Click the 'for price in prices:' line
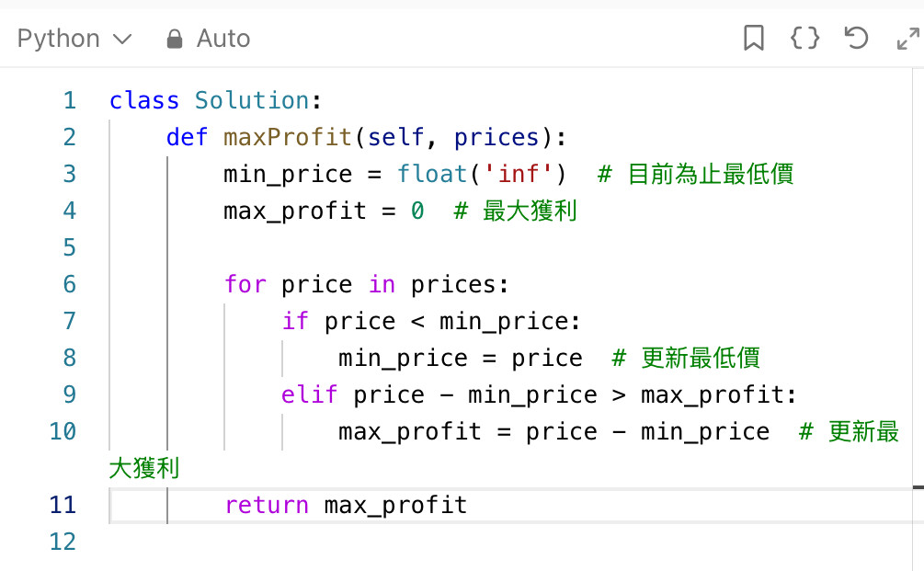 click(366, 284)
